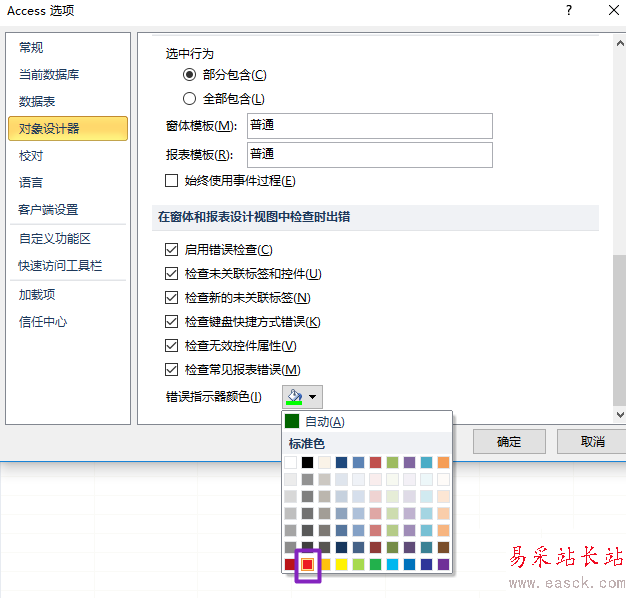Viewport: 626px width, 598px height.
Task: Select the orange swatch in the top row
Action: point(443,462)
